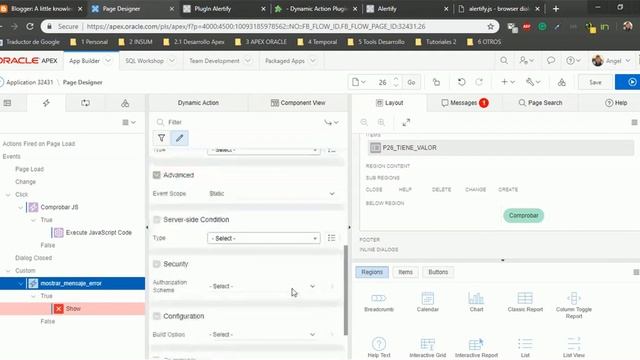640x360 pixels.
Task: Click the Go button next to page number
Action: pyautogui.click(x=411, y=82)
